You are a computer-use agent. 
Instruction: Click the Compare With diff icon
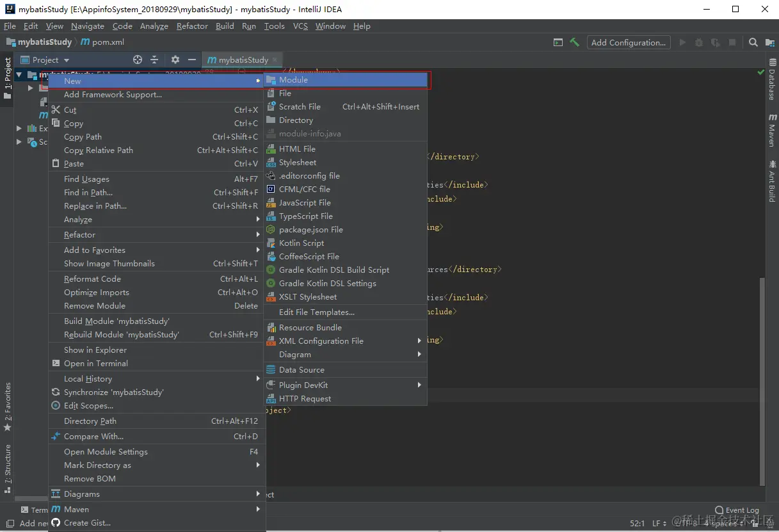pyautogui.click(x=56, y=437)
